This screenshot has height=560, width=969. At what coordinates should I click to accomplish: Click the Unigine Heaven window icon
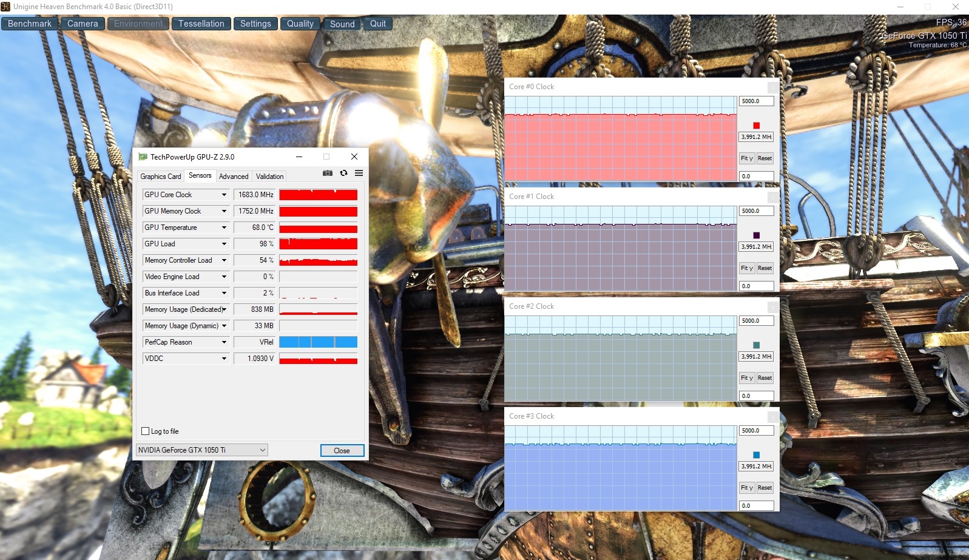[5, 7]
